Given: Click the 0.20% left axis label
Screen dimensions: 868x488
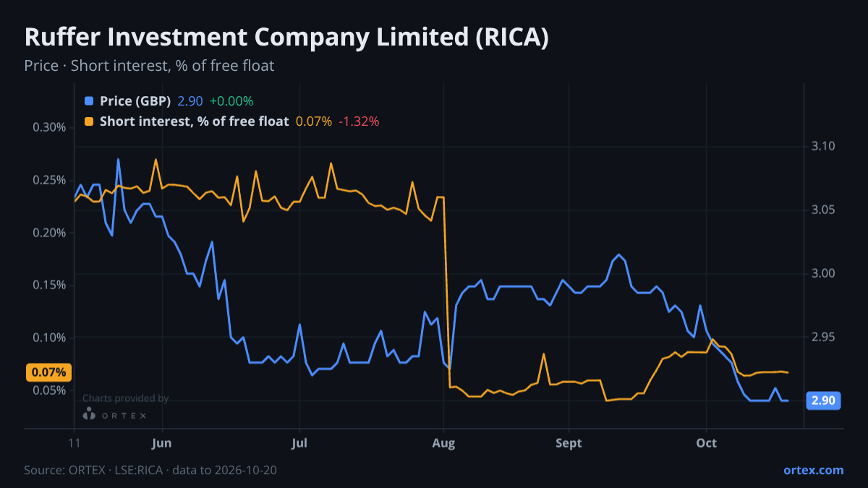Looking at the screenshot, I should point(50,233).
